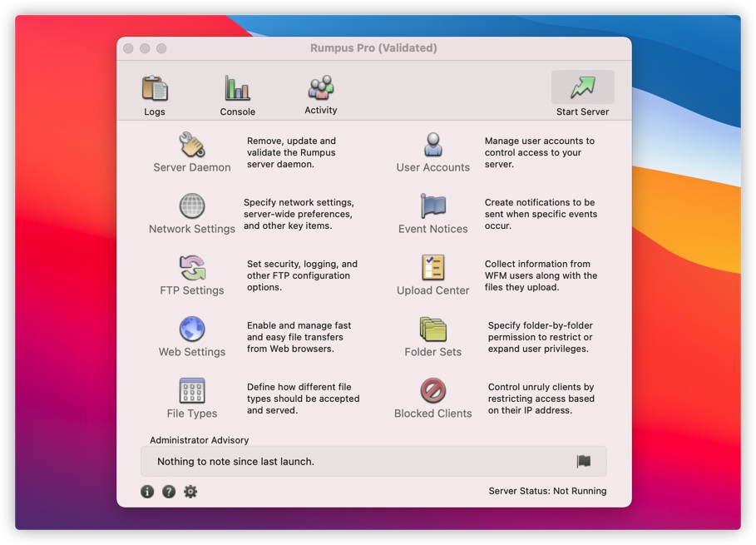Viewport: 756px width, 545px height.
Task: Click 'Collect information from WFM users' description
Action: pyautogui.click(x=541, y=275)
